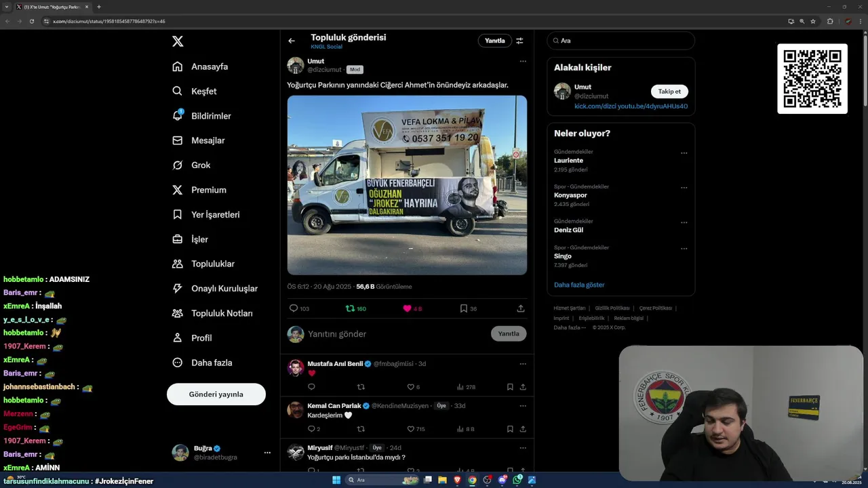Click Yanıtla button beside reply field

point(509,333)
